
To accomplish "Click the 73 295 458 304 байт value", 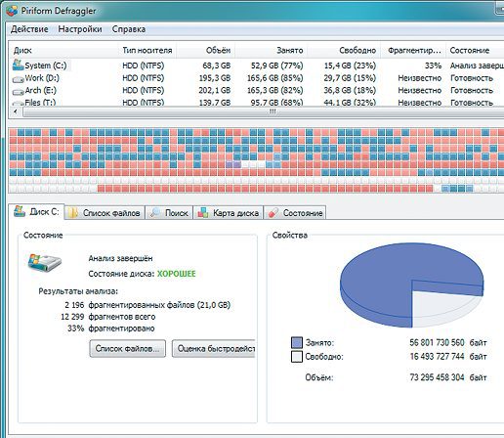I will click(448, 377).
